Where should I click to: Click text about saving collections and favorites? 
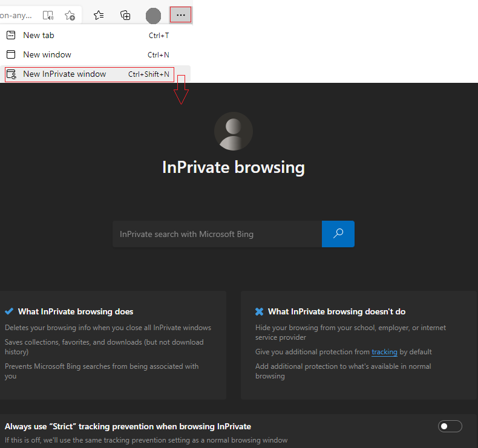pos(104,347)
